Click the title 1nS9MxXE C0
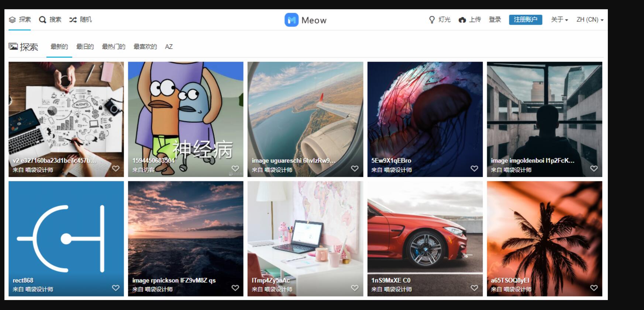The width and height of the screenshot is (644, 310). point(391,281)
